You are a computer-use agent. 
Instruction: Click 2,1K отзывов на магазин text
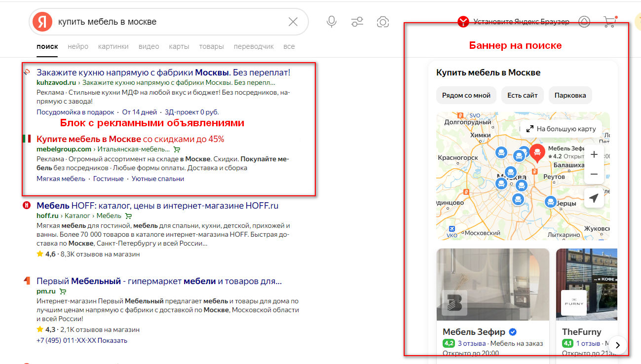tap(100, 329)
